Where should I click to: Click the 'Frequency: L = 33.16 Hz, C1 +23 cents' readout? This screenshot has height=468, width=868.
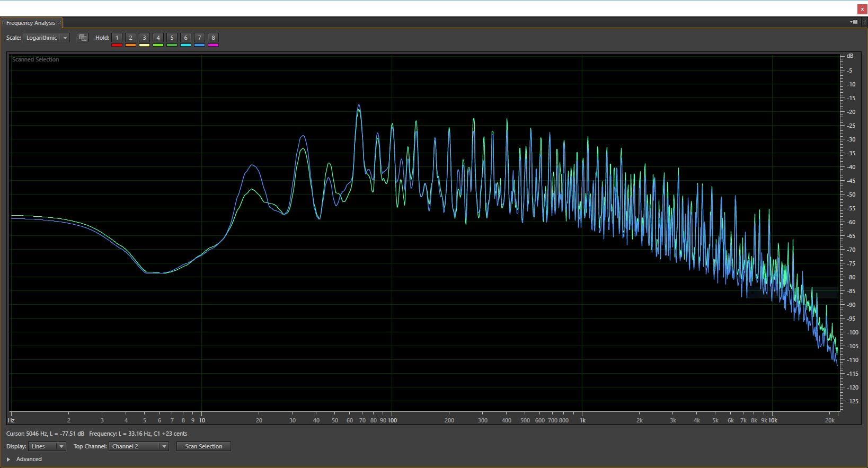point(138,434)
